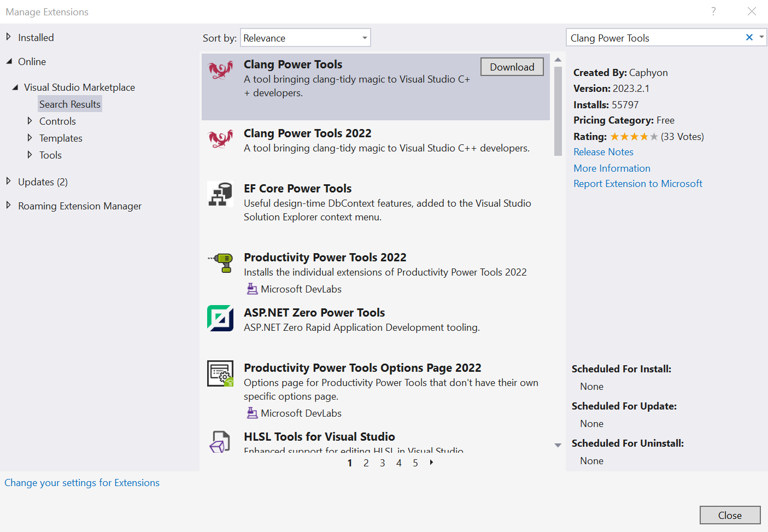
Task: Go to next results page arrow
Action: point(432,463)
